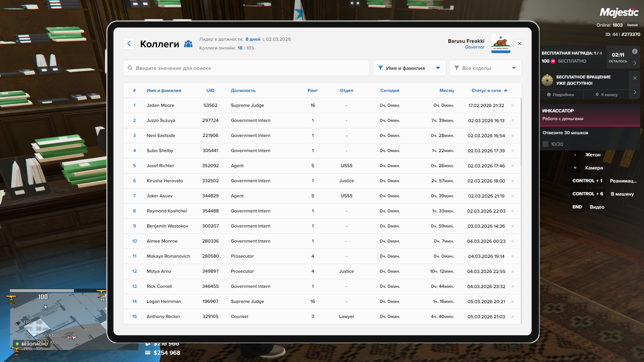Viewport: 644px width, 362px height.
Task: Click the back arrow next to Коллеги
Action: tap(129, 44)
